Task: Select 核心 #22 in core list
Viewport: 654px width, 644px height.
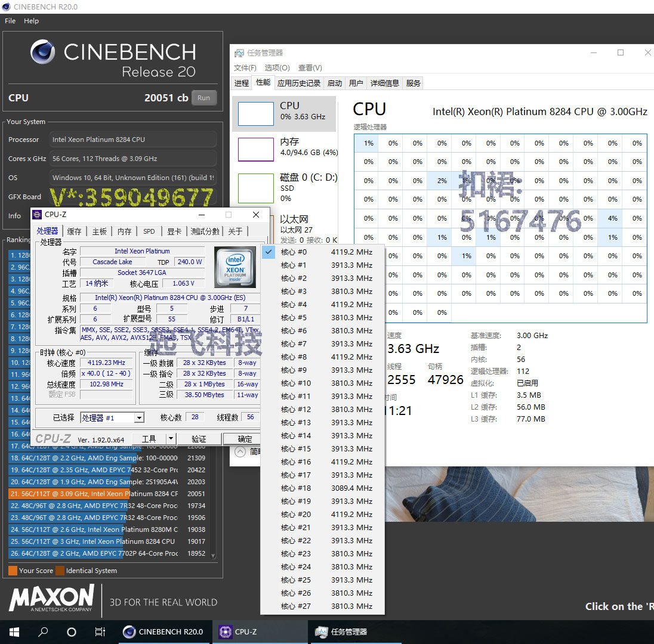Action: click(322, 541)
